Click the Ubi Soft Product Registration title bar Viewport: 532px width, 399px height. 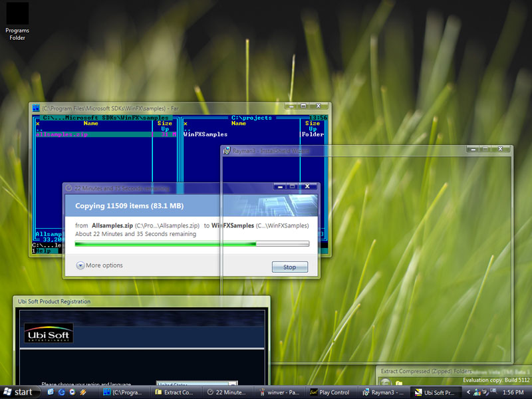[142, 301]
